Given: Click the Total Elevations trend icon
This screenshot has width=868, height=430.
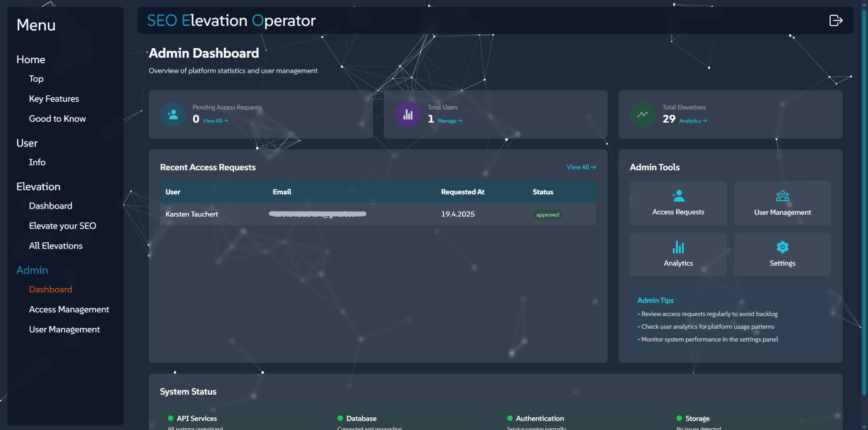Looking at the screenshot, I should click(x=642, y=114).
